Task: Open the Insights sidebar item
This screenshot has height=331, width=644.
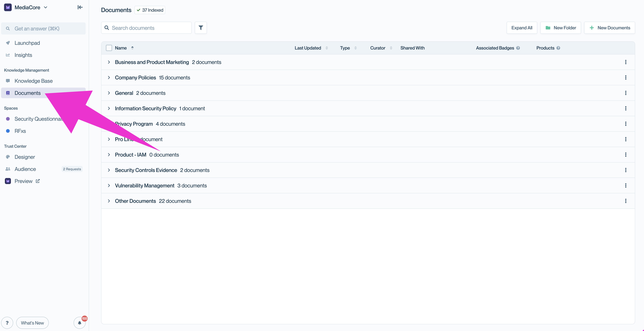Action: tap(23, 55)
